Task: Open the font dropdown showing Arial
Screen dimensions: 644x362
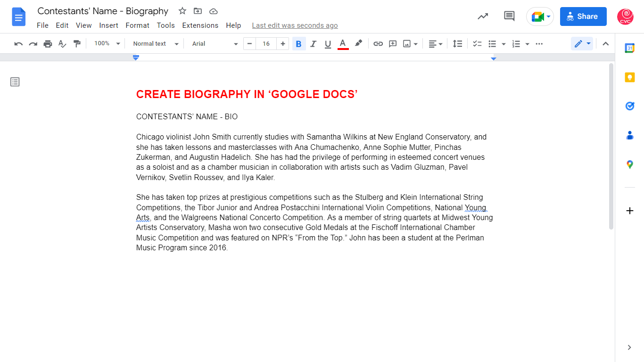Action: pos(215,44)
